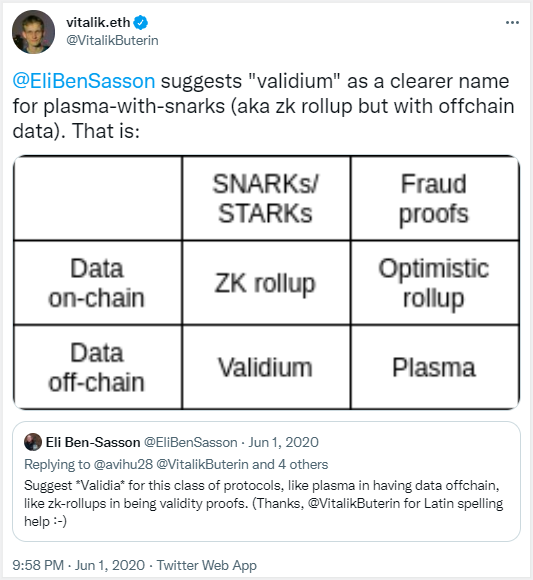
Task: Open the table image at the Validium cell
Action: coord(266,367)
